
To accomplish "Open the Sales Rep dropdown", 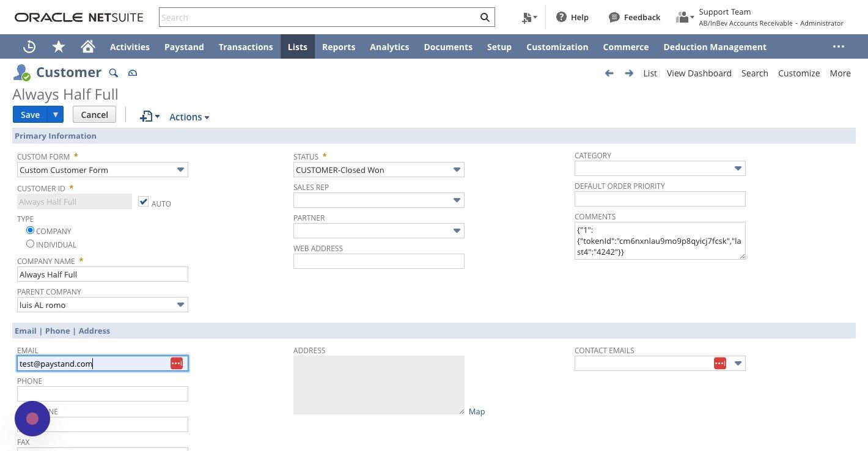I will [457, 200].
